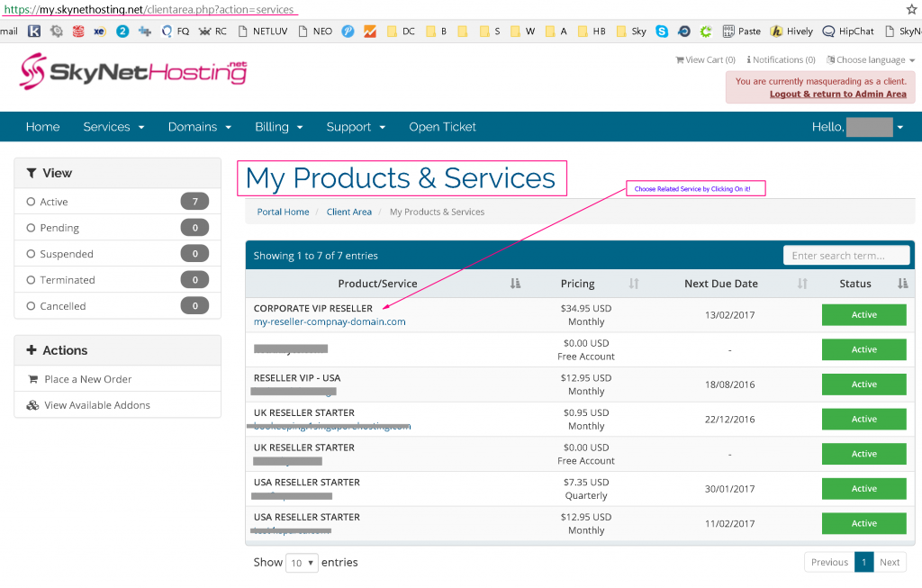Screen dimensions: 922x588
Task: Bookmark this page with the star icon
Action: (911, 9)
